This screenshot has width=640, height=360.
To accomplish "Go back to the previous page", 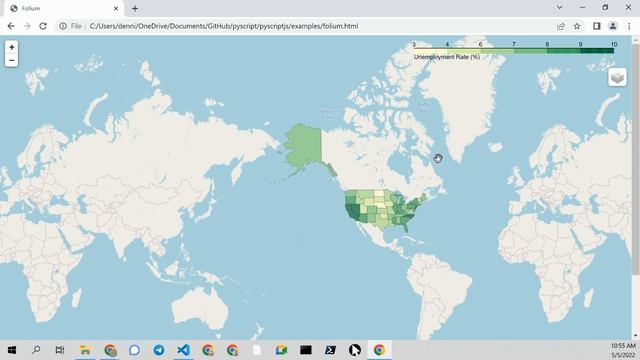I will click(11, 26).
